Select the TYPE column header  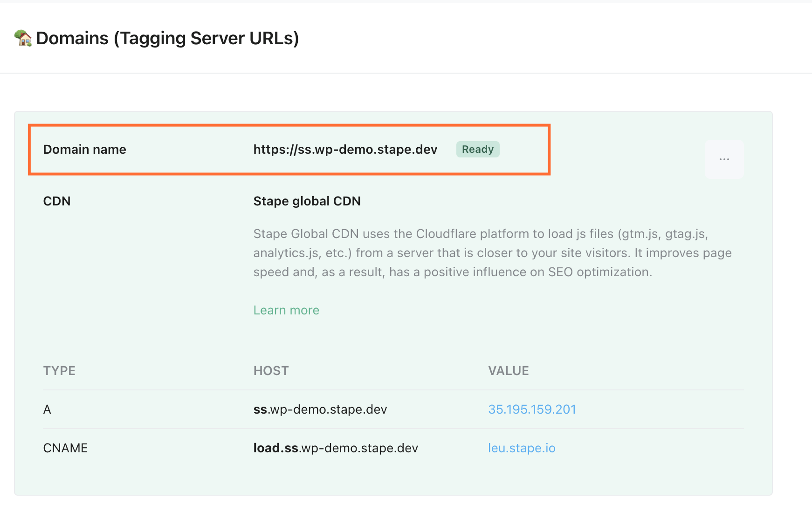[x=59, y=370]
